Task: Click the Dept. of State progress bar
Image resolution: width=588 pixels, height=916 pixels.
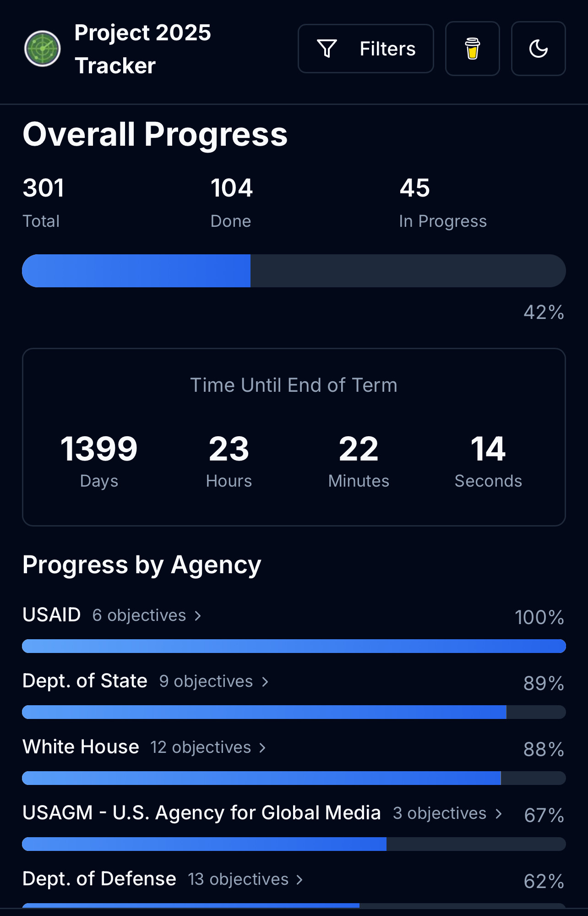Action: point(294,712)
